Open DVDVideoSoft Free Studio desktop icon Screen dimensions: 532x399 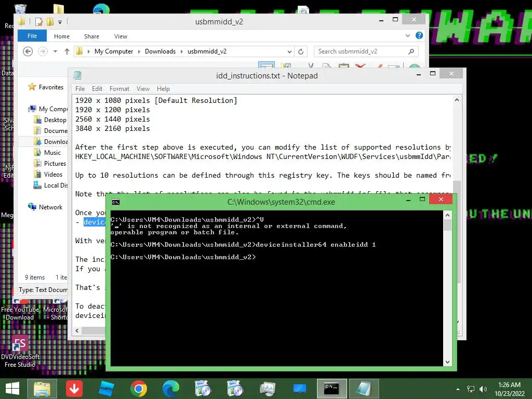20,352
